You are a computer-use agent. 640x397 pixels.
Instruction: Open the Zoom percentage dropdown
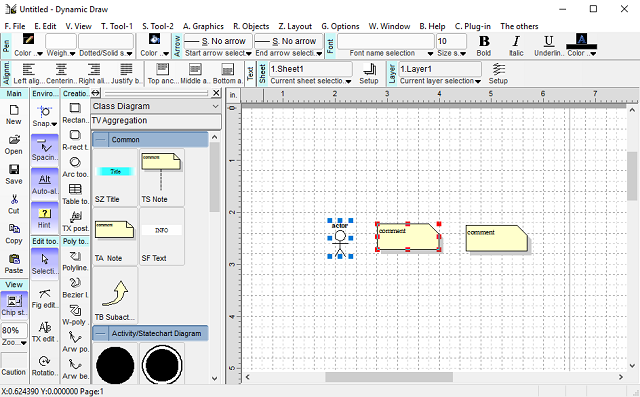24,343
